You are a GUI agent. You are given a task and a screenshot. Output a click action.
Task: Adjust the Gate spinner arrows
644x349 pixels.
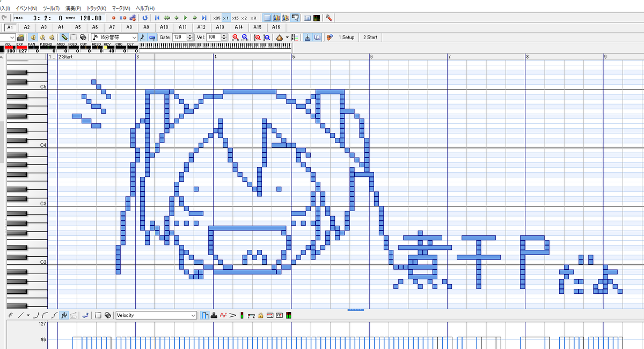190,38
